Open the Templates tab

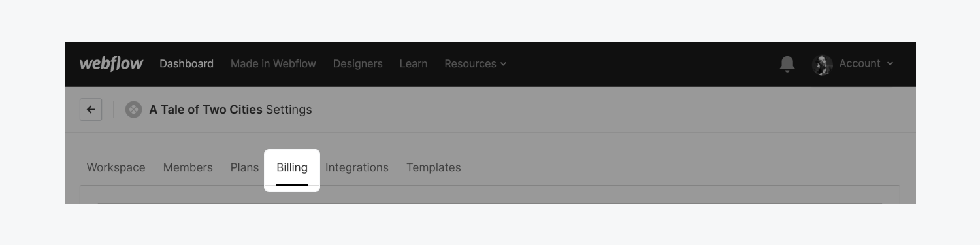[433, 167]
